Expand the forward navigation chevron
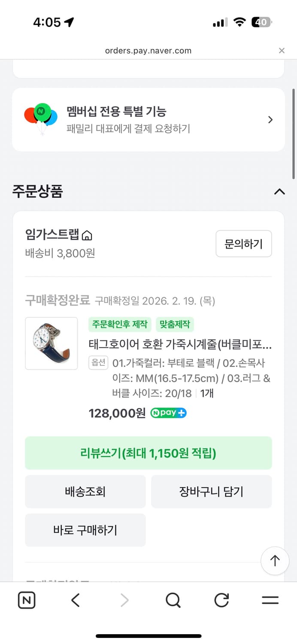 pos(124,600)
